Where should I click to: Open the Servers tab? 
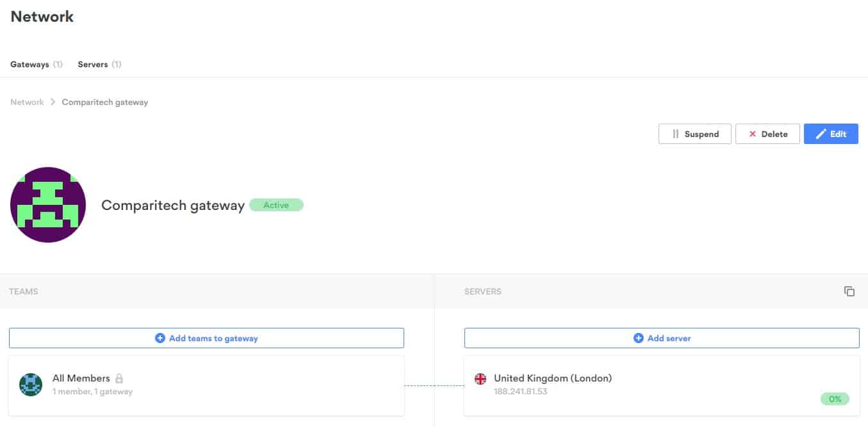[x=93, y=65]
